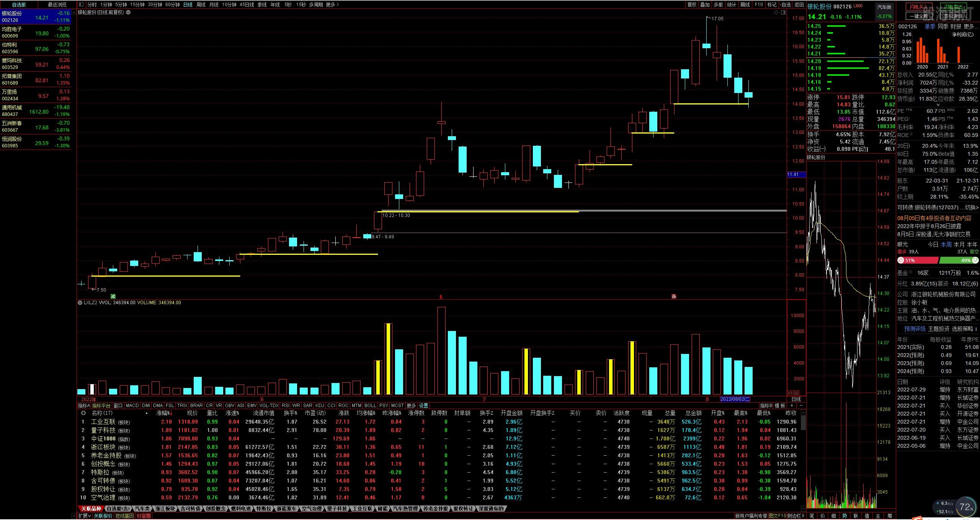Toggle the 复权 price adjustment option
The image size is (980, 520).
point(692,5)
